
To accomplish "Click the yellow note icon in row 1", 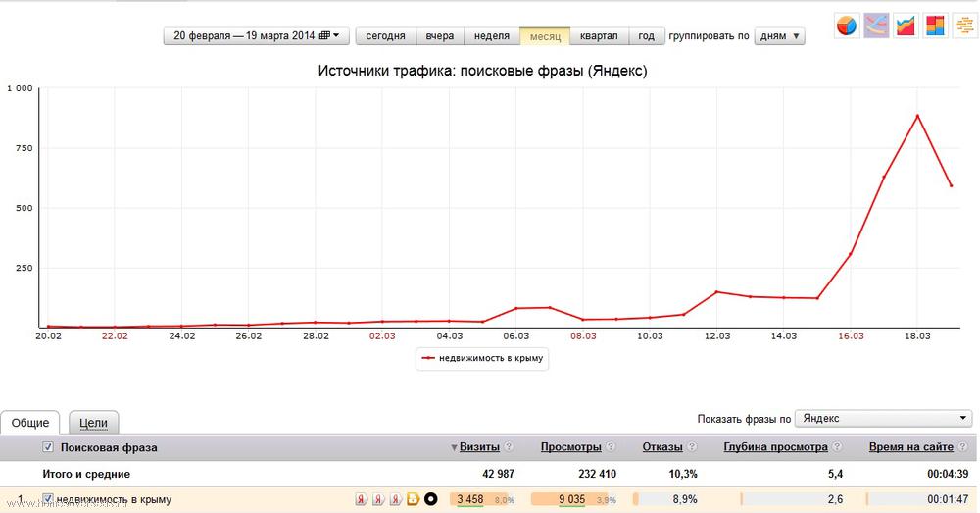I will click(413, 499).
